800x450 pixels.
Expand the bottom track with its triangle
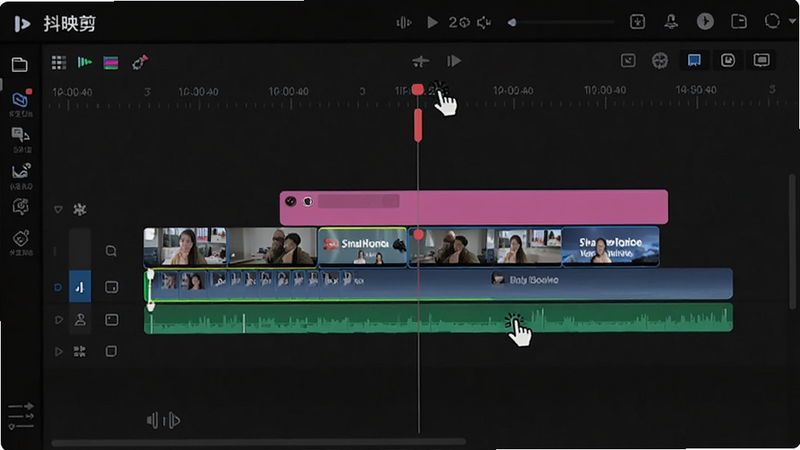[59, 352]
